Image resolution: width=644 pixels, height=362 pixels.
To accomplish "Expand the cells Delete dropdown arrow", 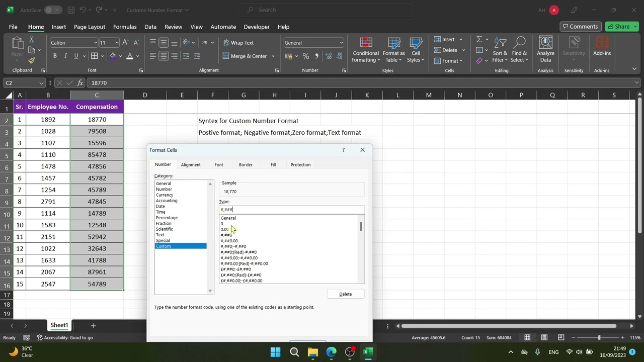I will click(x=463, y=50).
